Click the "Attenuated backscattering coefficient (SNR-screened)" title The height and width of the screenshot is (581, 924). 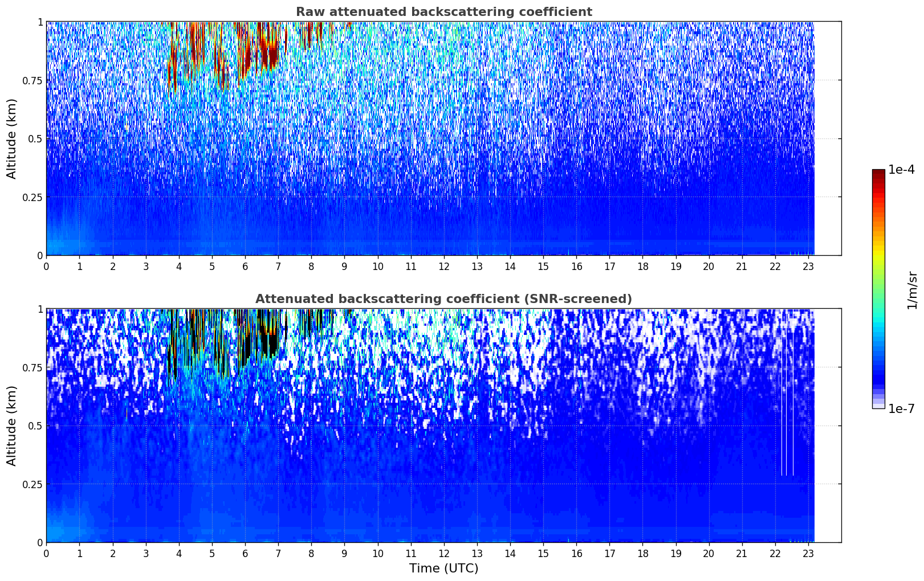click(x=443, y=299)
